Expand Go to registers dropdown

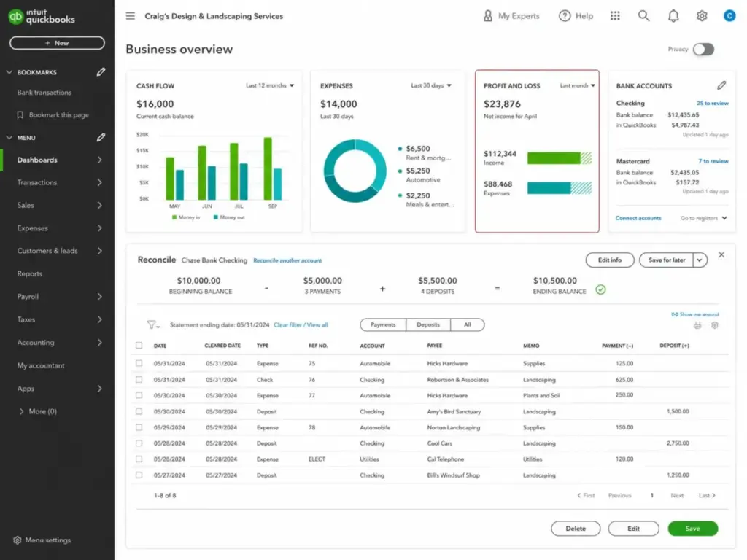pyautogui.click(x=704, y=218)
